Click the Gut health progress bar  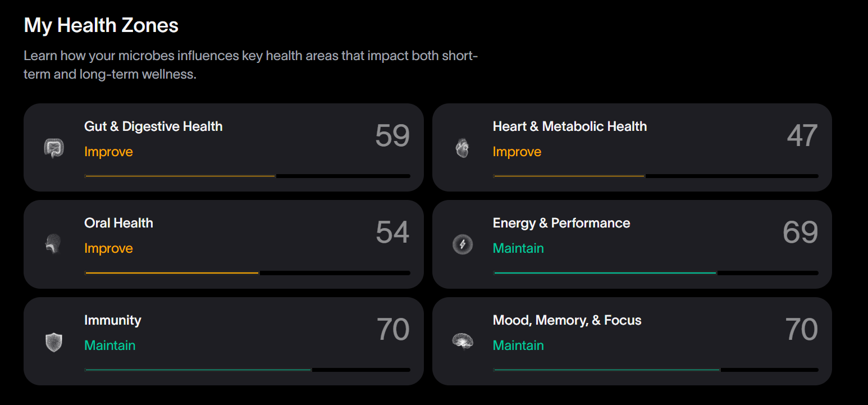(x=247, y=176)
